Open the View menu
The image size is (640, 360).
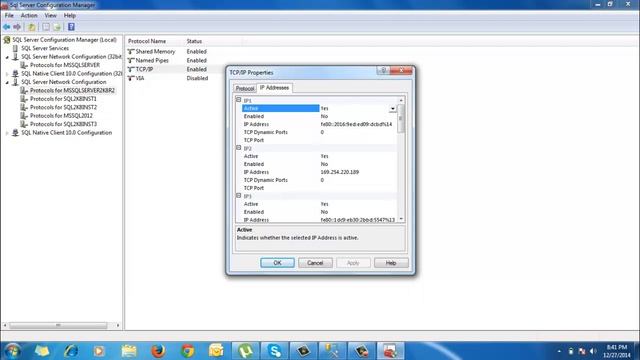click(x=51, y=16)
